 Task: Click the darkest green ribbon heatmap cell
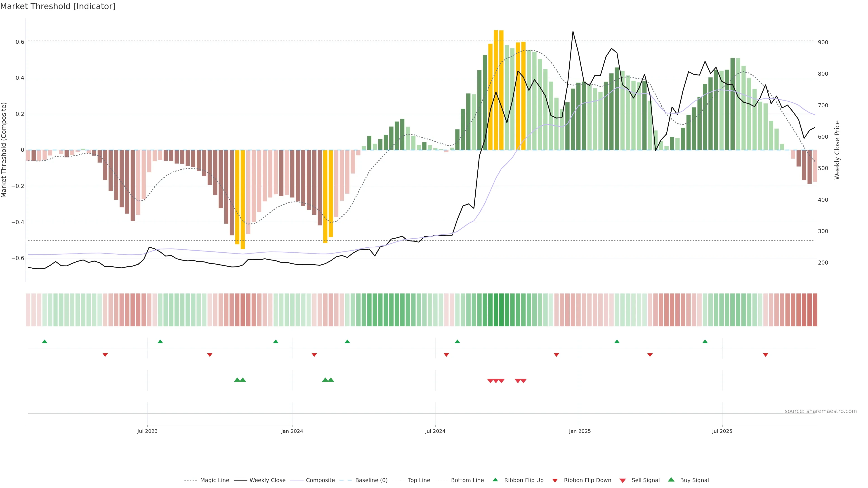tap(501, 310)
